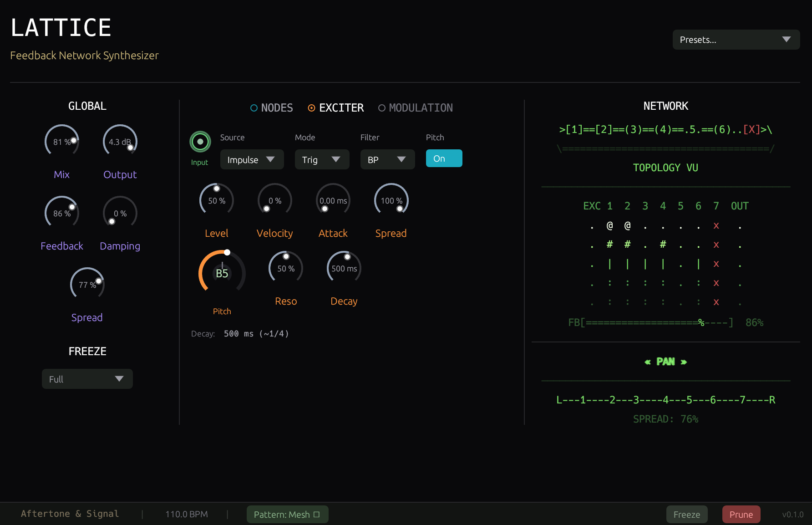Screen dimensions: 812x525
Task: Select the MODULATION radio button
Action: coord(415,107)
